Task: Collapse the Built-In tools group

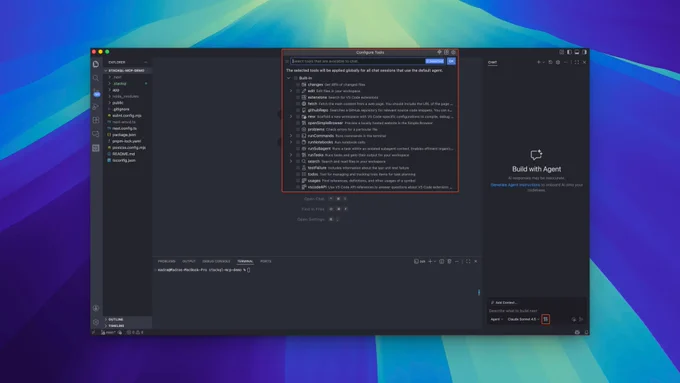Action: [x=289, y=78]
